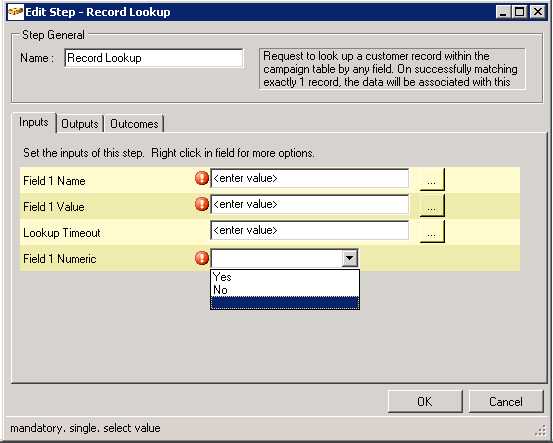Open the ellipsis button for Field 1 Value

coord(432,206)
